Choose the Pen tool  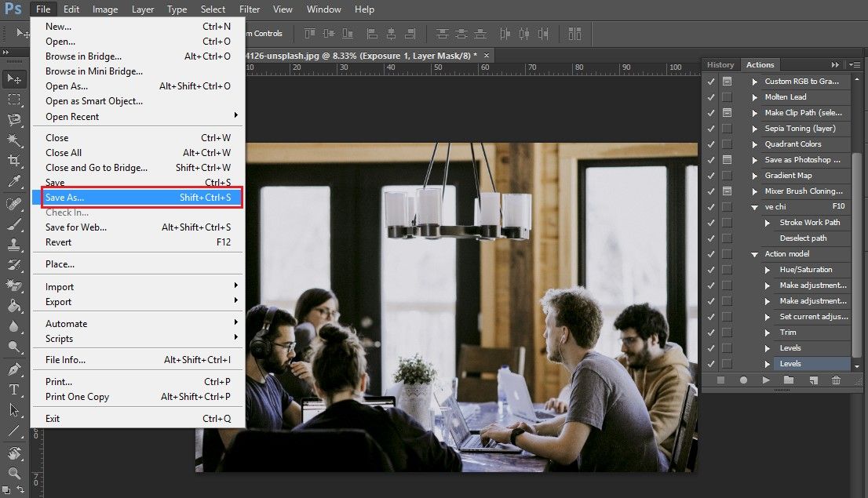(14, 369)
